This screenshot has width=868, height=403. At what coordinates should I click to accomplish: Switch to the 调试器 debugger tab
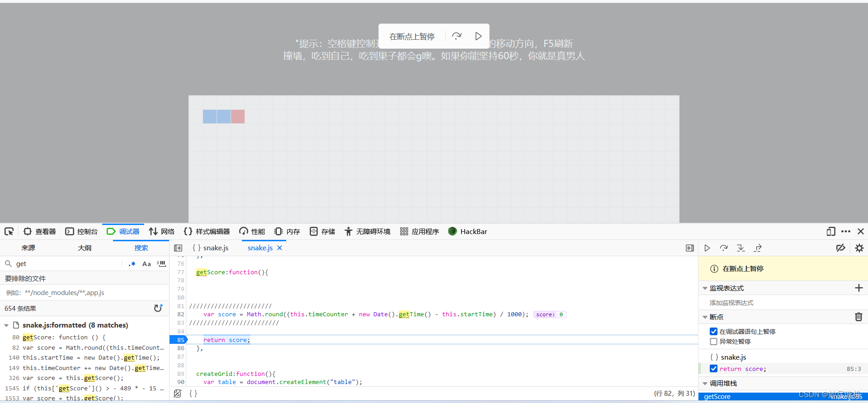pyautogui.click(x=123, y=232)
